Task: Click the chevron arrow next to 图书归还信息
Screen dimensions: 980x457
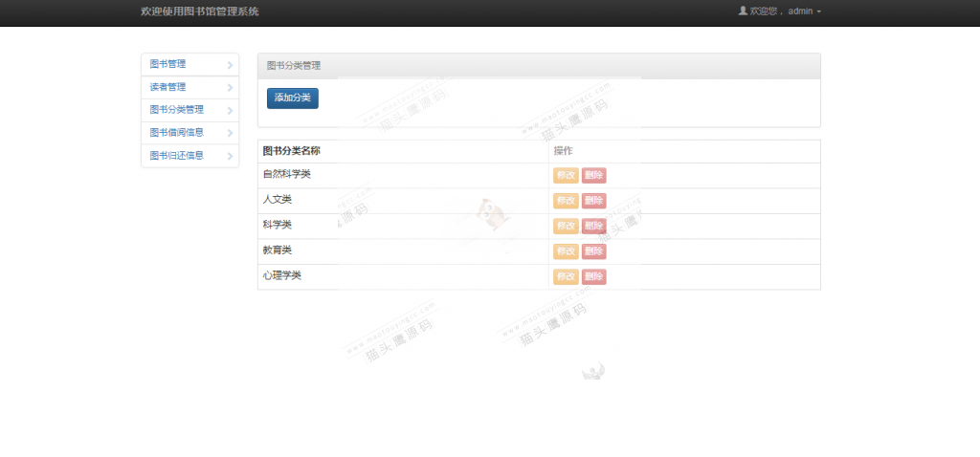Action: pos(230,156)
